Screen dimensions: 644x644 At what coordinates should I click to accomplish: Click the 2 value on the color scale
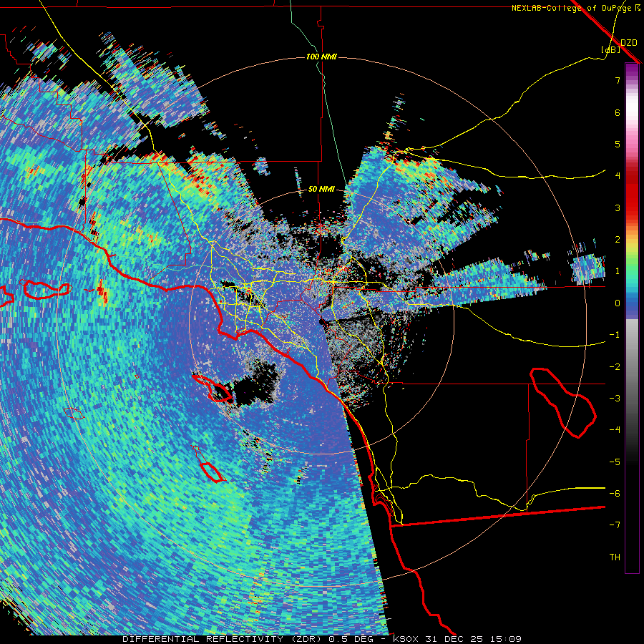click(x=618, y=240)
